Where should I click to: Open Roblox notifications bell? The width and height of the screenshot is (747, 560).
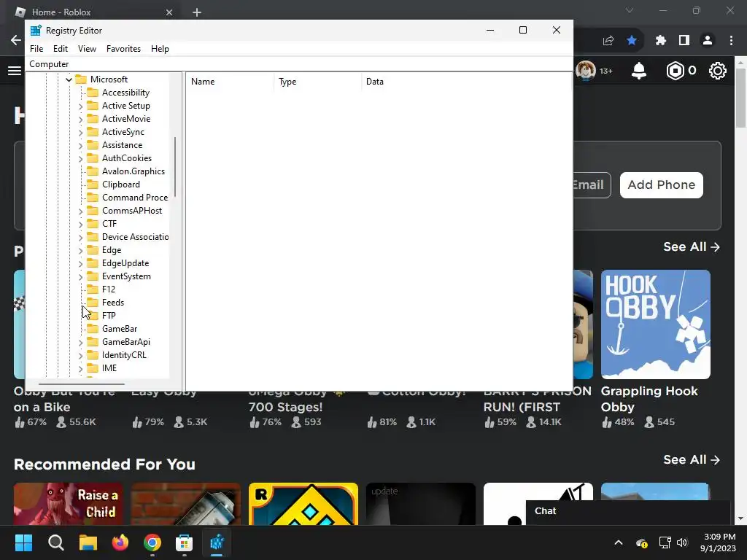[639, 71]
